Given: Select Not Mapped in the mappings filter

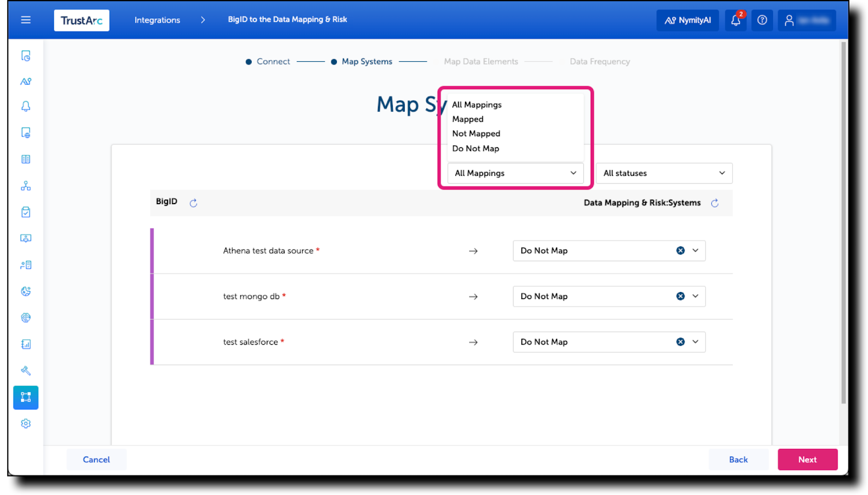Looking at the screenshot, I should click(476, 133).
